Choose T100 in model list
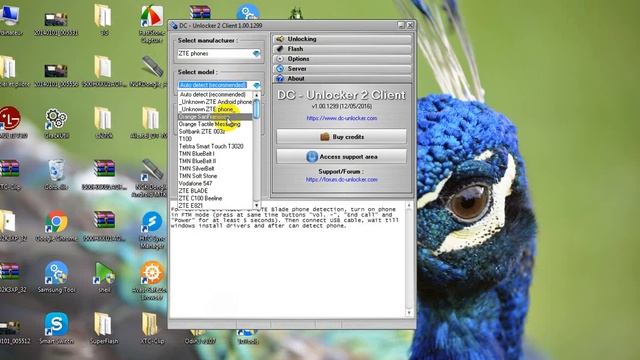Image resolution: width=640 pixels, height=360 pixels. (x=215, y=139)
